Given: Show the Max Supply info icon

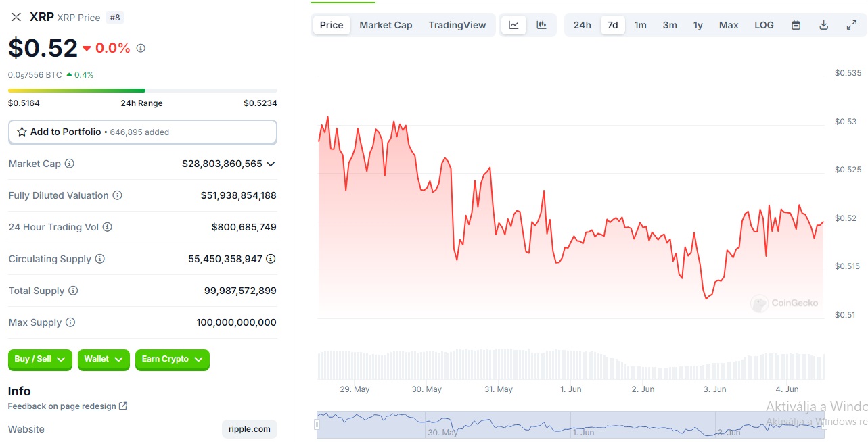Looking at the screenshot, I should coord(70,322).
